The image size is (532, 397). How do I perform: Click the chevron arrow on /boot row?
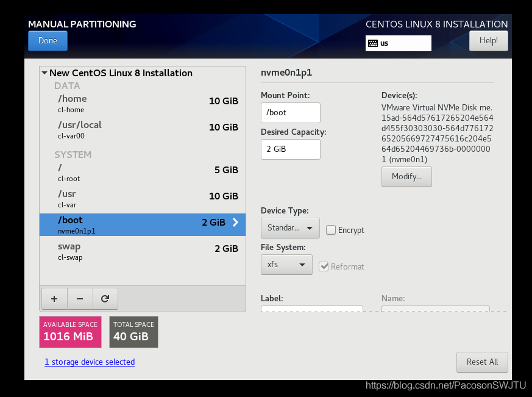(x=235, y=223)
